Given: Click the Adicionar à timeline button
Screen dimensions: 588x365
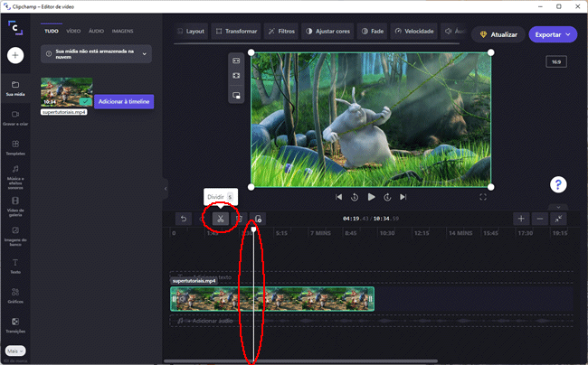Looking at the screenshot, I should click(125, 102).
